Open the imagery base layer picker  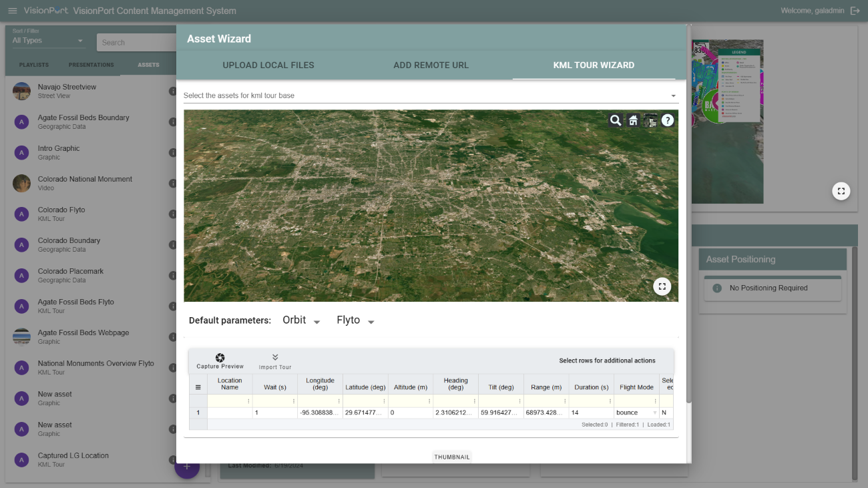click(x=650, y=120)
